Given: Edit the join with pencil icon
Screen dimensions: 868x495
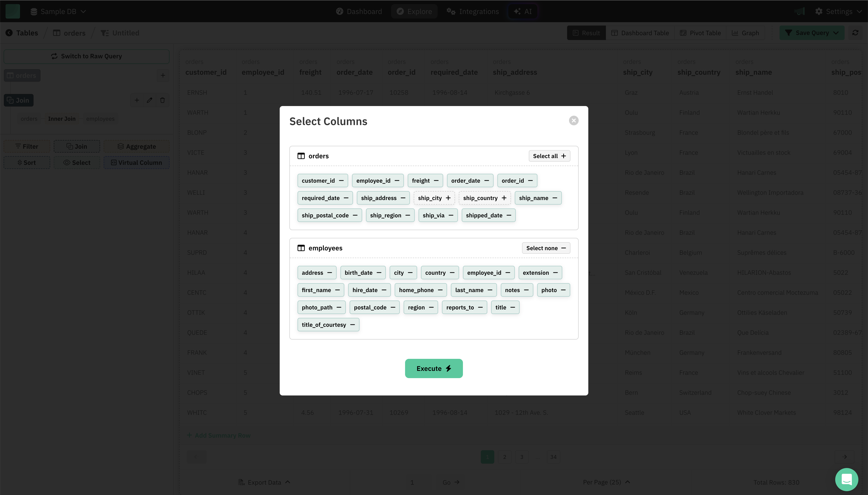Looking at the screenshot, I should pyautogui.click(x=149, y=100).
